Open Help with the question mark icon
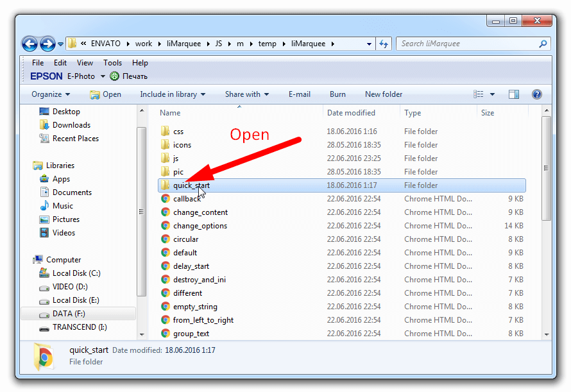The height and width of the screenshot is (392, 571). click(537, 94)
